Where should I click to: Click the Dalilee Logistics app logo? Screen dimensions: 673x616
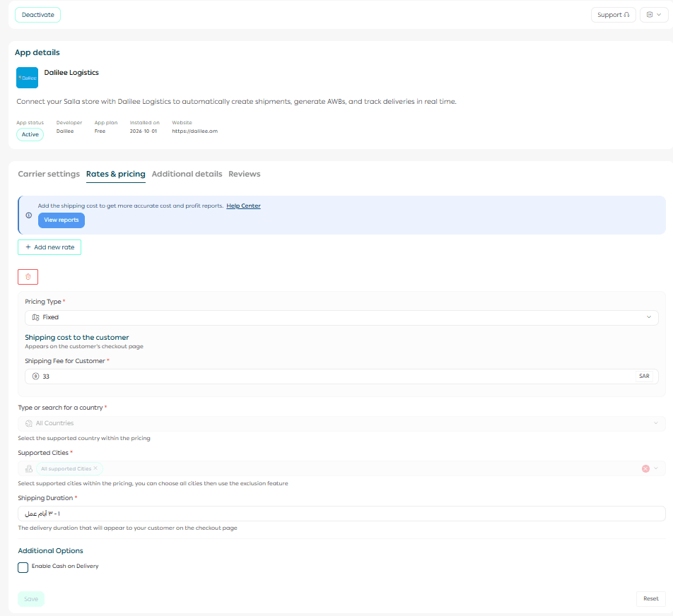pyautogui.click(x=27, y=78)
